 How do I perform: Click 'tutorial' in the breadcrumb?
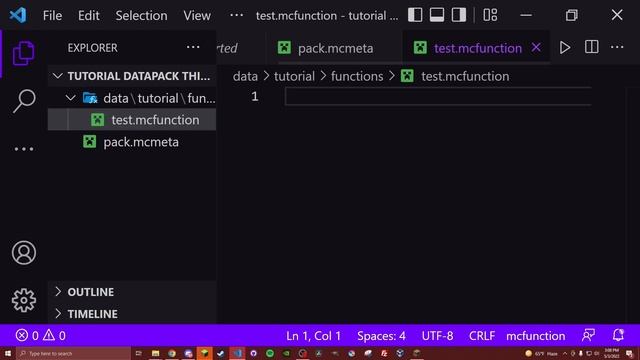pos(294,76)
